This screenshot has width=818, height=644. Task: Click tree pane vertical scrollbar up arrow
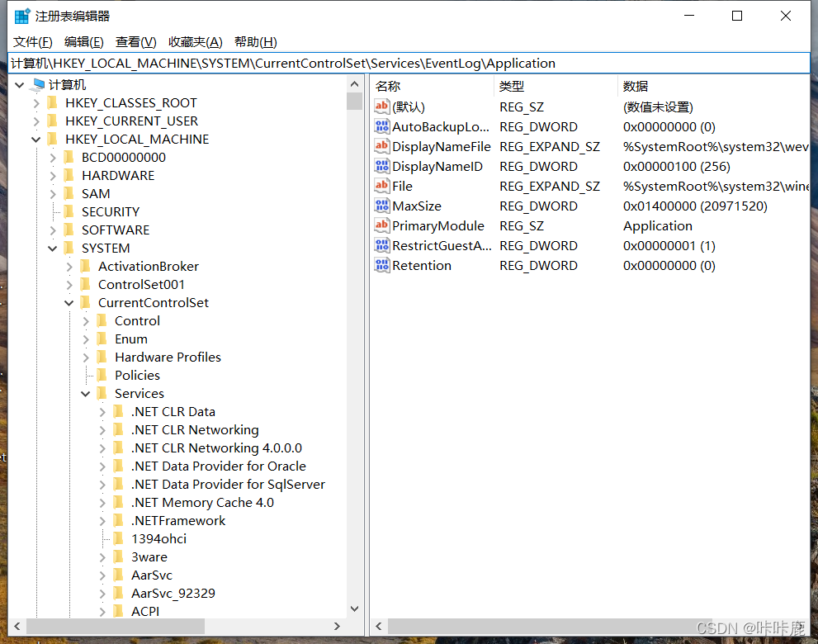point(355,83)
